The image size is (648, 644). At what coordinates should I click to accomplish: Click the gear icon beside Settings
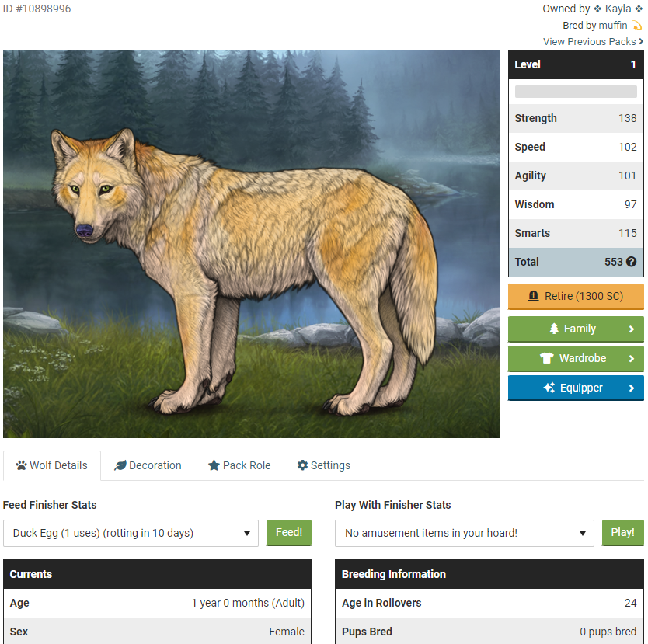pyautogui.click(x=302, y=465)
